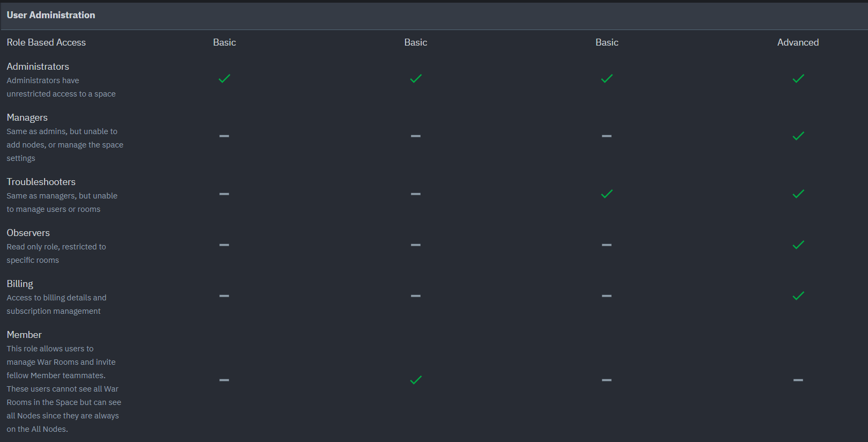
Task: Click the Observers role heading
Action: [x=28, y=233]
